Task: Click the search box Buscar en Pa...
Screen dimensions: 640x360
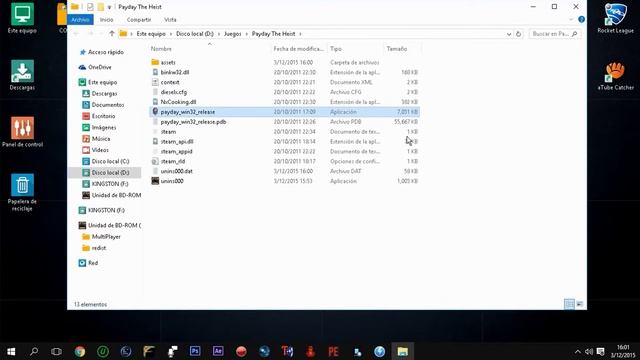Action: pos(554,34)
